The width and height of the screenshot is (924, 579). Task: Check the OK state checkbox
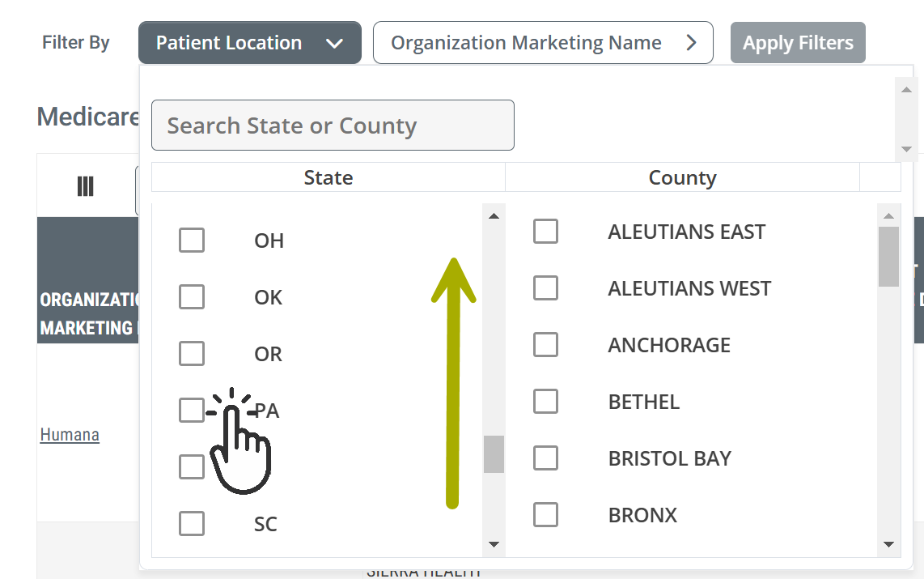pos(192,296)
